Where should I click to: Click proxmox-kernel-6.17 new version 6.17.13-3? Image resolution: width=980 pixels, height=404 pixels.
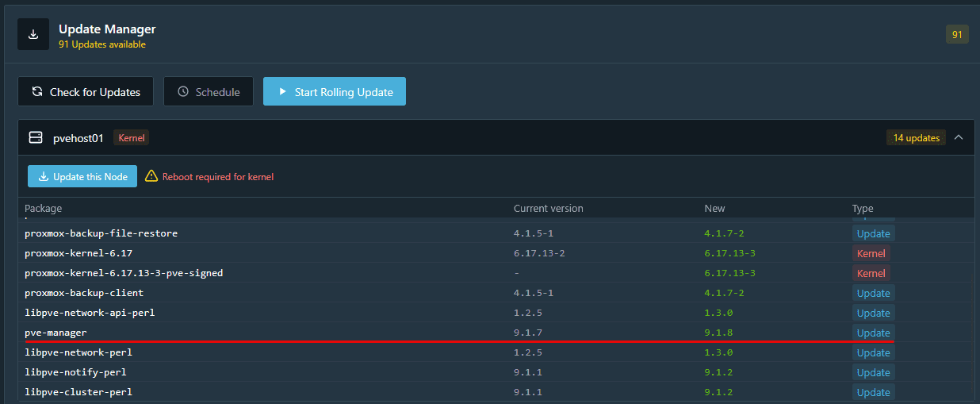pyautogui.click(x=729, y=253)
